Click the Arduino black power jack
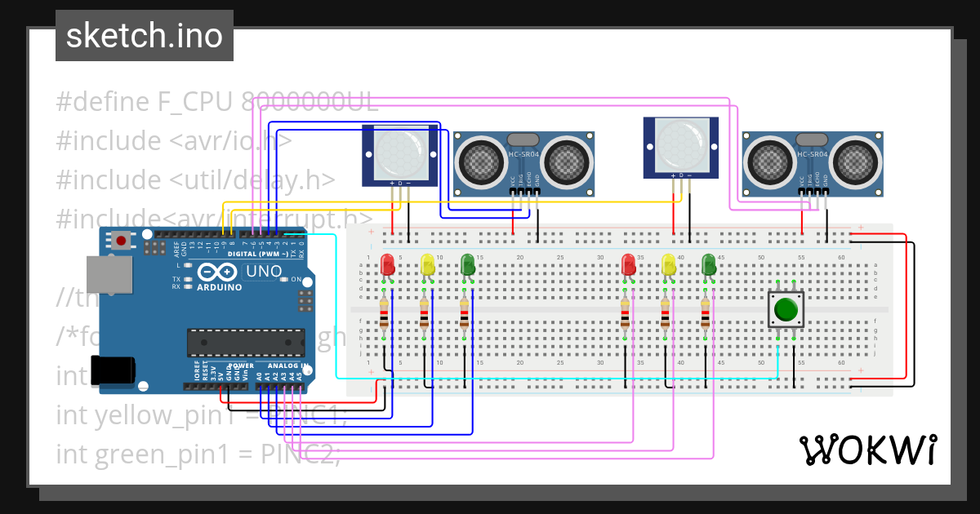 pyautogui.click(x=112, y=370)
